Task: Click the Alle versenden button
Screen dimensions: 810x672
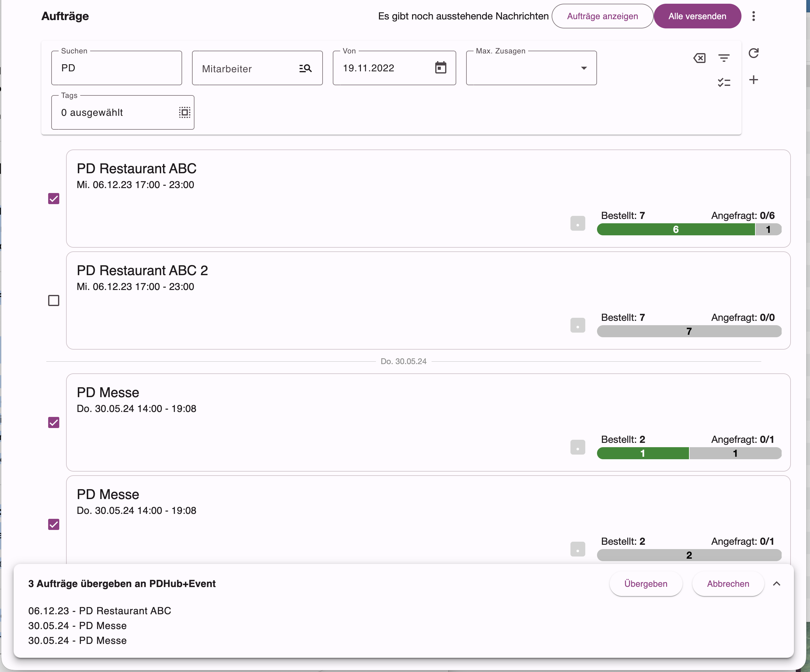Action: (697, 16)
